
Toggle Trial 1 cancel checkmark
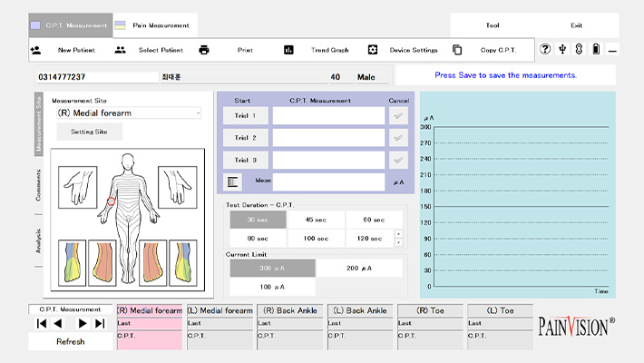[x=397, y=115]
